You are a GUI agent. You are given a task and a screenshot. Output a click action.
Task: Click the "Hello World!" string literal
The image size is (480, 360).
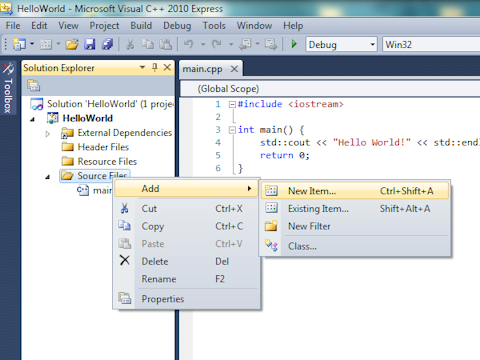(372, 143)
